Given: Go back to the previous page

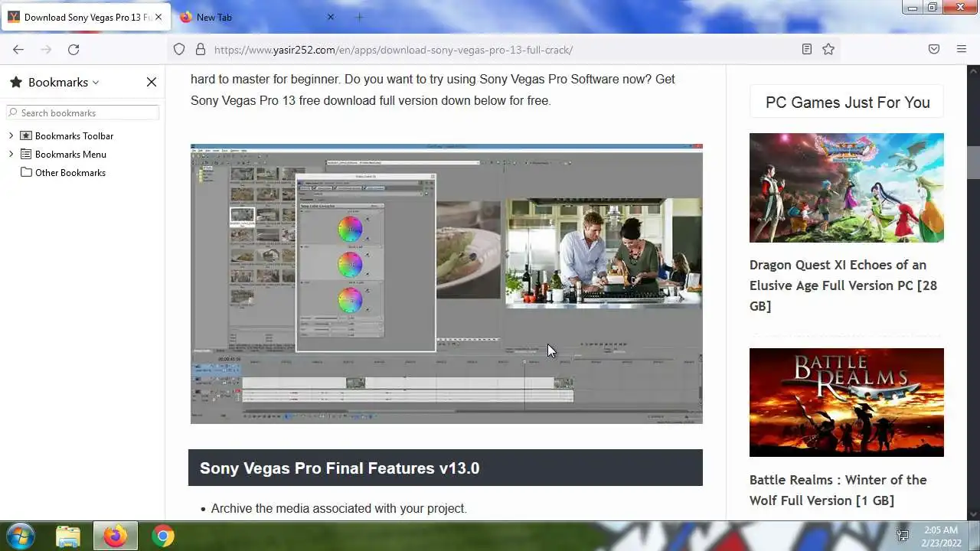Looking at the screenshot, I should [18, 49].
